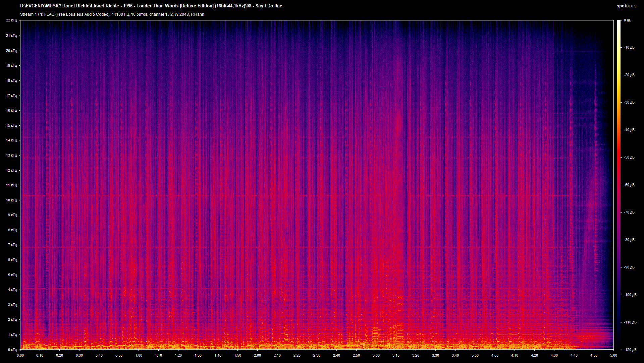
Task: Click the '4:50' time axis label
Action: pyautogui.click(x=594, y=355)
